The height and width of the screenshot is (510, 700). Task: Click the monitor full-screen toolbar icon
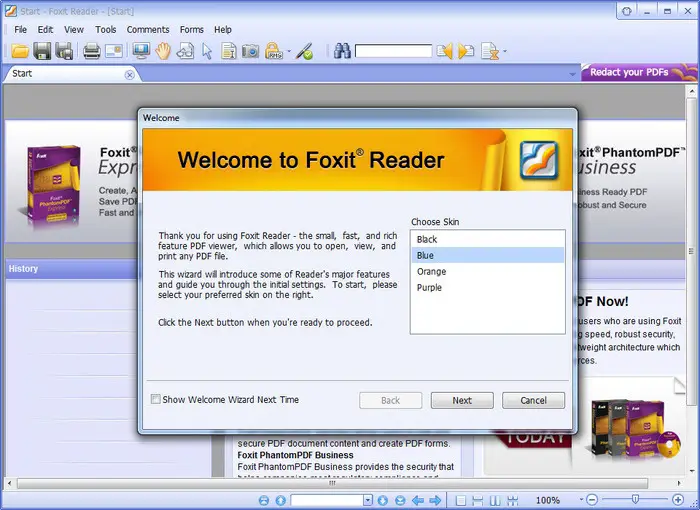[141, 51]
